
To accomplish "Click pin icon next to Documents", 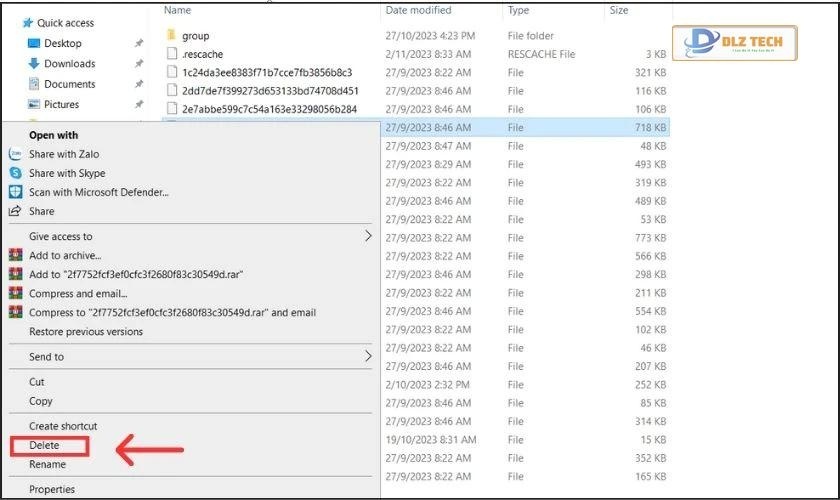I will [139, 84].
